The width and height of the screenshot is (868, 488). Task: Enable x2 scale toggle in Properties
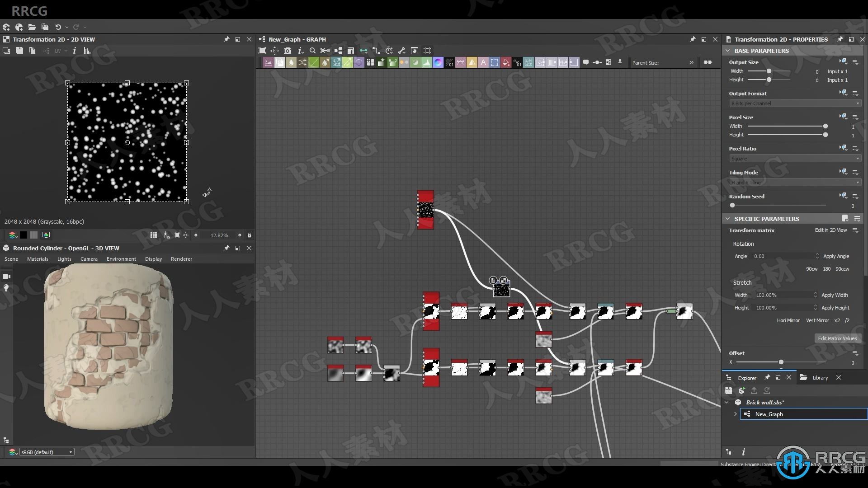[x=836, y=320]
